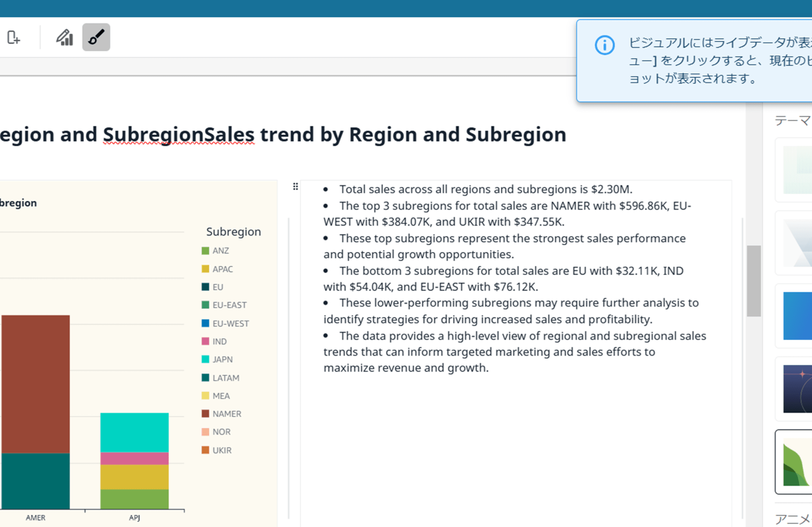Screen dimensions: 812x527
Task: Click the info icon in the notification
Action: tap(605, 45)
